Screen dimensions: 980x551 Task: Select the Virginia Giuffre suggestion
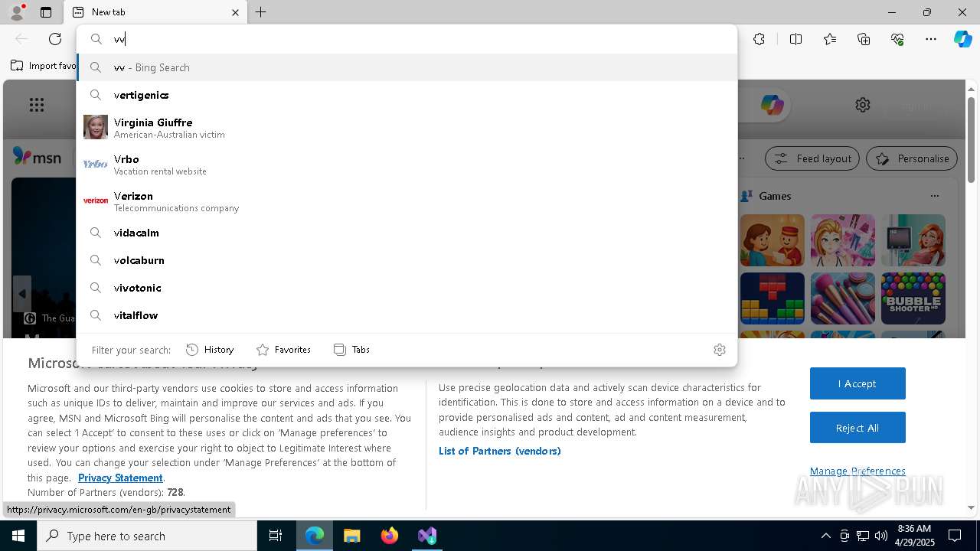click(407, 128)
